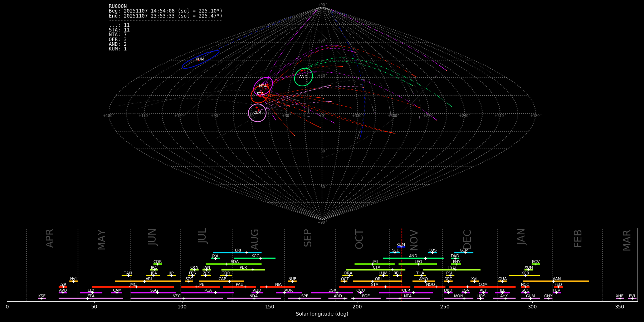Click the ORI shower bar in timeline
Screen dimensions: 644x322
point(377,281)
